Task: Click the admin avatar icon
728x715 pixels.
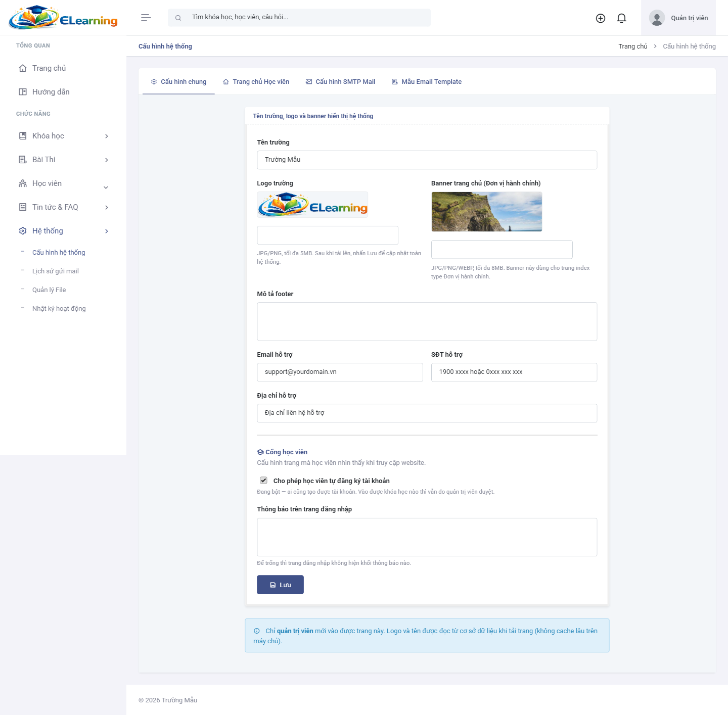Action: (x=657, y=18)
